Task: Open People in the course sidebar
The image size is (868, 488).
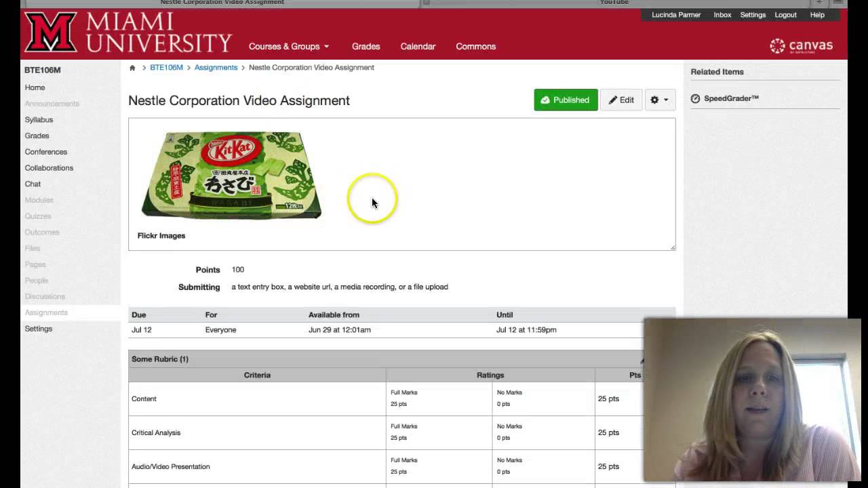Action: pos(37,281)
